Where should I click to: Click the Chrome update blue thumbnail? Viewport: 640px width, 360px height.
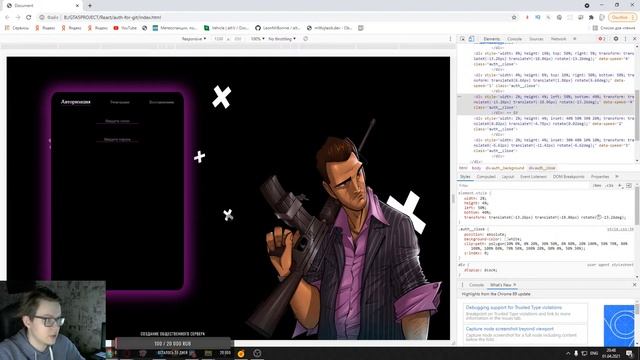[619, 325]
